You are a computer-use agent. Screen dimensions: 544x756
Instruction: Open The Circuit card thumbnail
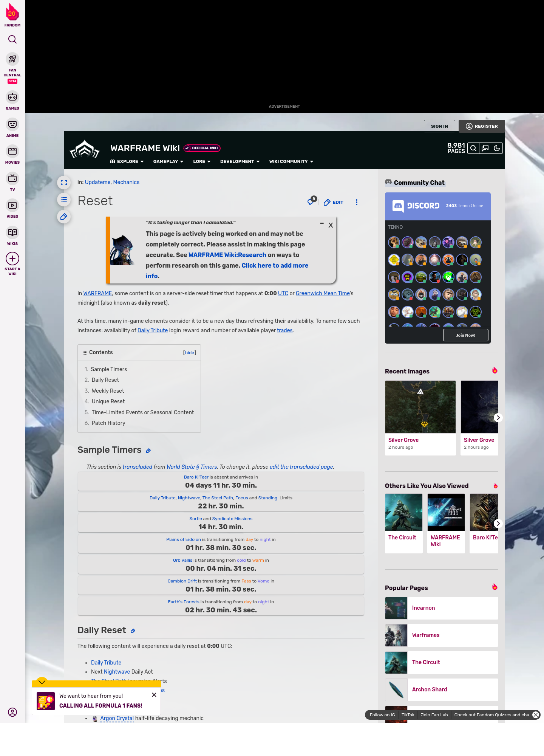pyautogui.click(x=404, y=512)
